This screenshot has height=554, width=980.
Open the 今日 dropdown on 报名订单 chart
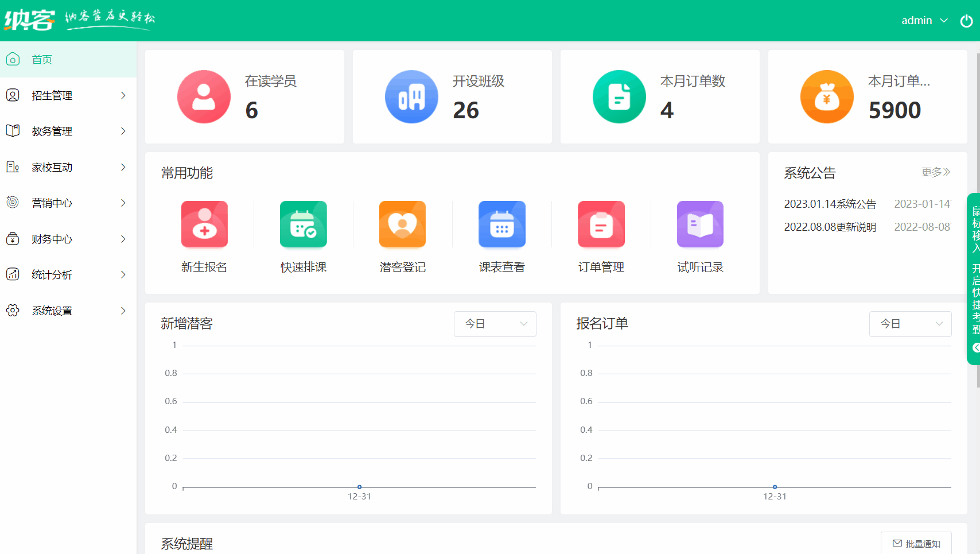[x=910, y=324]
